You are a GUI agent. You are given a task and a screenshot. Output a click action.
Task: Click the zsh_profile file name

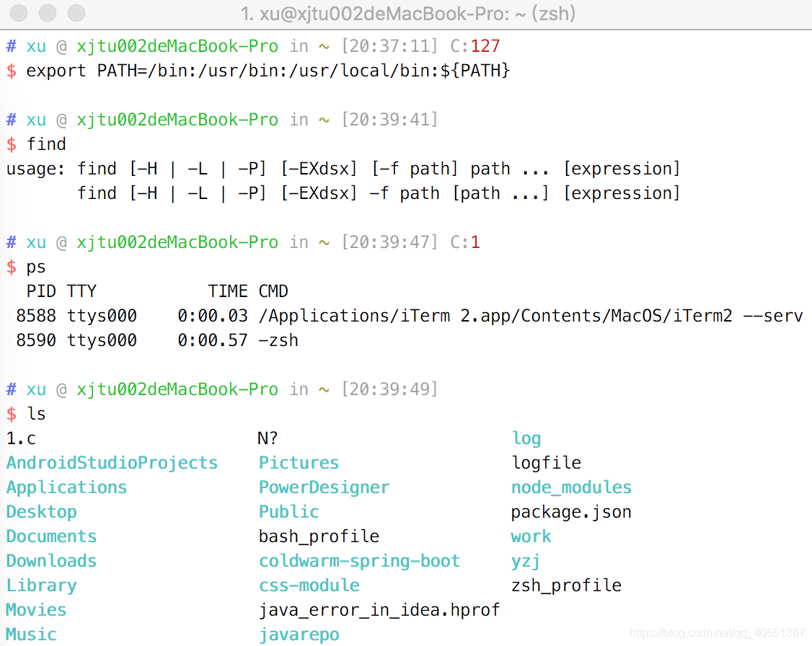(566, 585)
